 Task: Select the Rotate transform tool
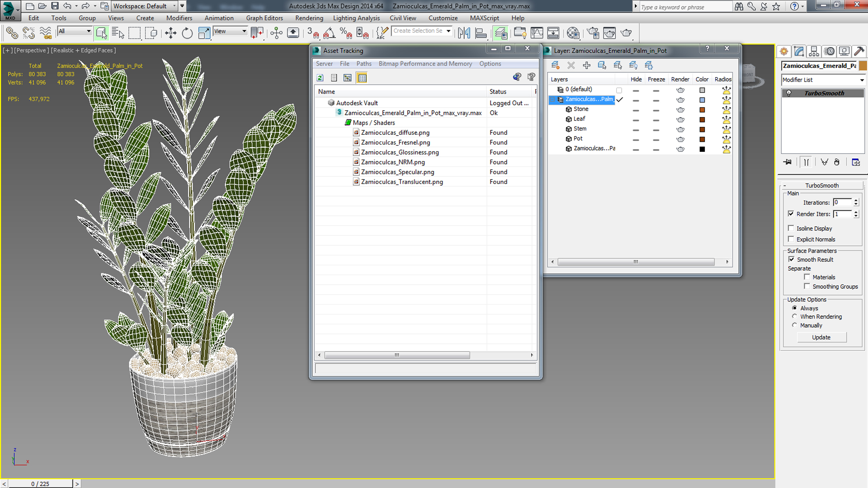pos(187,33)
